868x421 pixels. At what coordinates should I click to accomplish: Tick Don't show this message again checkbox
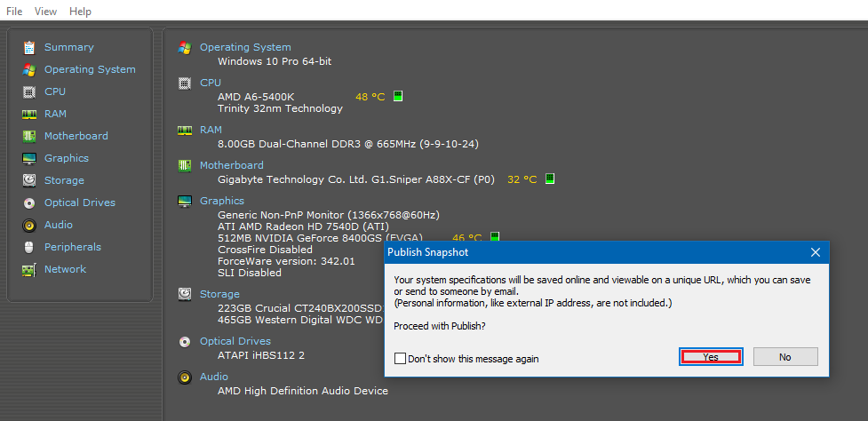(400, 359)
